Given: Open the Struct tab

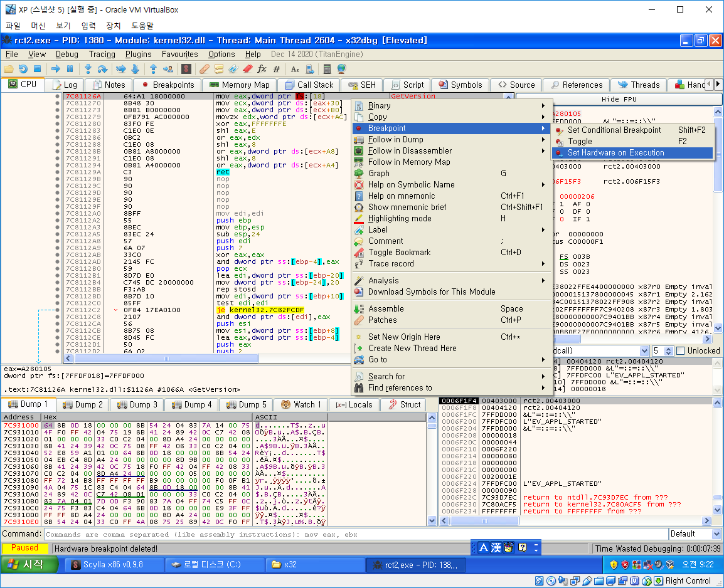Looking at the screenshot, I should pos(405,405).
